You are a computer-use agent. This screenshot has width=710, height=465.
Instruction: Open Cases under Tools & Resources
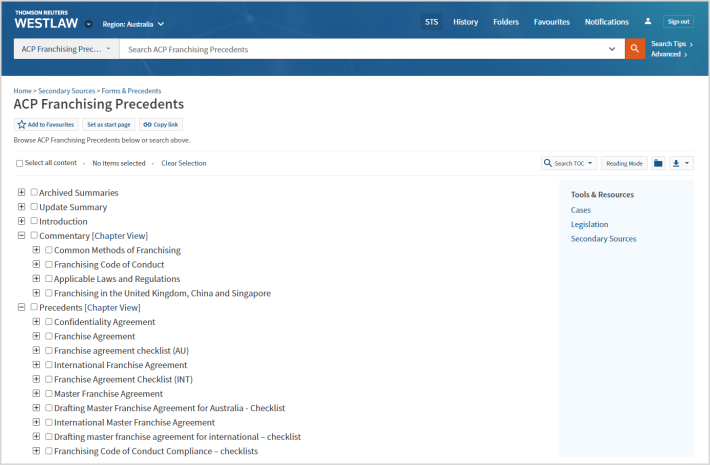coord(580,210)
